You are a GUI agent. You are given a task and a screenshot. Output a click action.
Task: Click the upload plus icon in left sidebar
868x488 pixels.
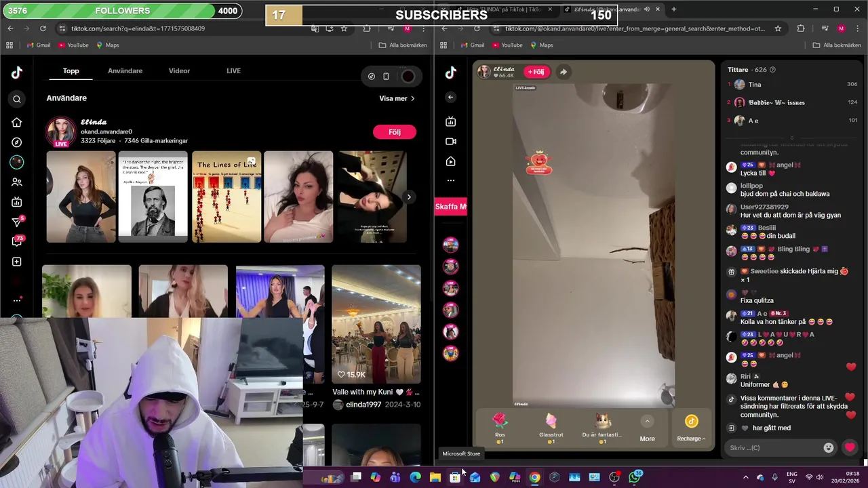[17, 262]
